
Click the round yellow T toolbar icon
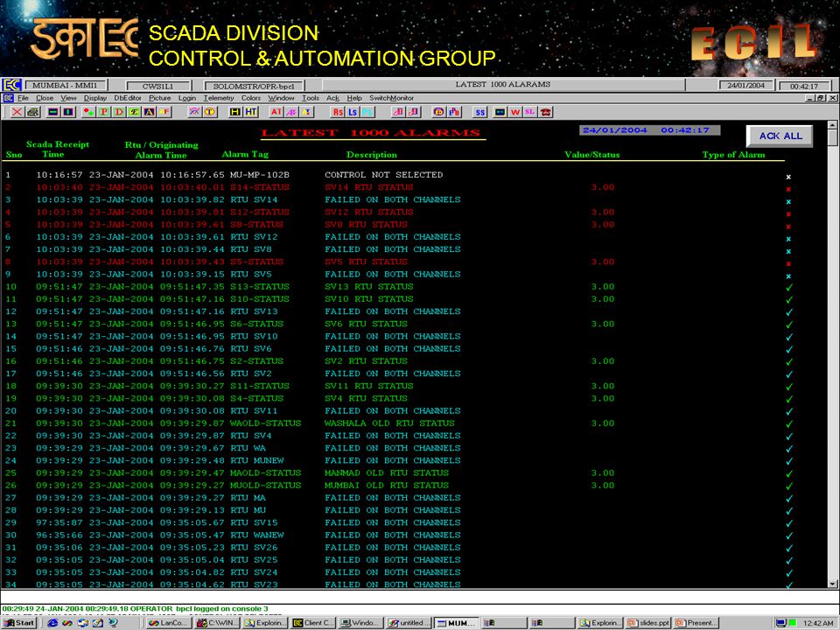pos(210,112)
